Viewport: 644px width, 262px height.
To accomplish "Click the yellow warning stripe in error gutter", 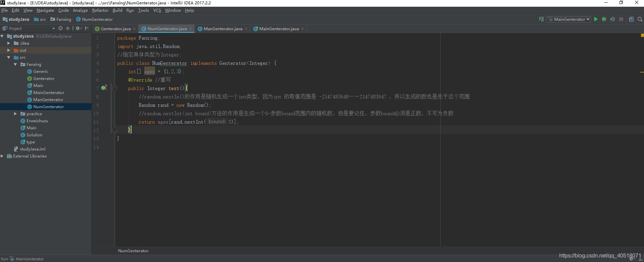I will tap(642, 72).
